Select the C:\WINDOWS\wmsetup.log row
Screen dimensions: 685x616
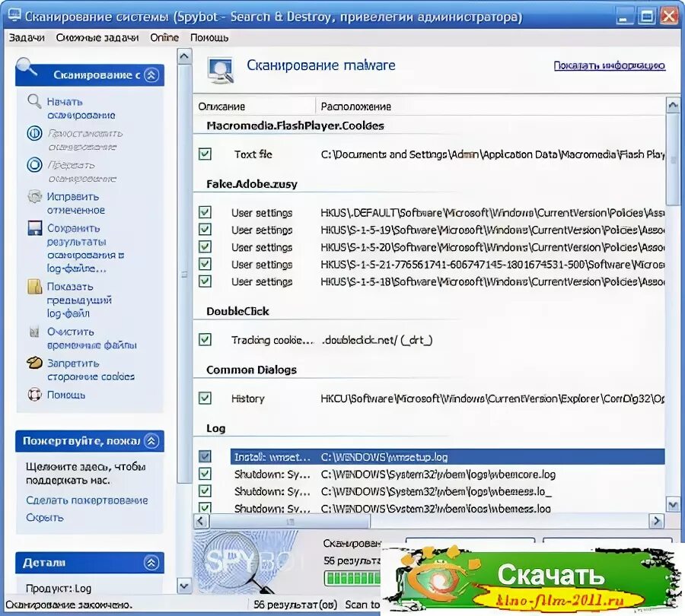pos(448,456)
